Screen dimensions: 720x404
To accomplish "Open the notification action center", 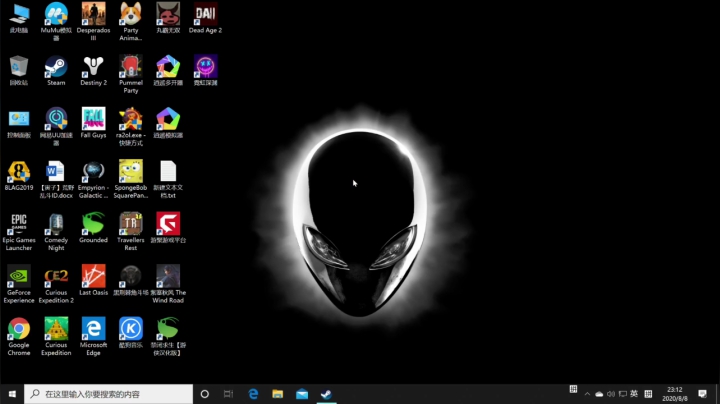I will [702, 394].
